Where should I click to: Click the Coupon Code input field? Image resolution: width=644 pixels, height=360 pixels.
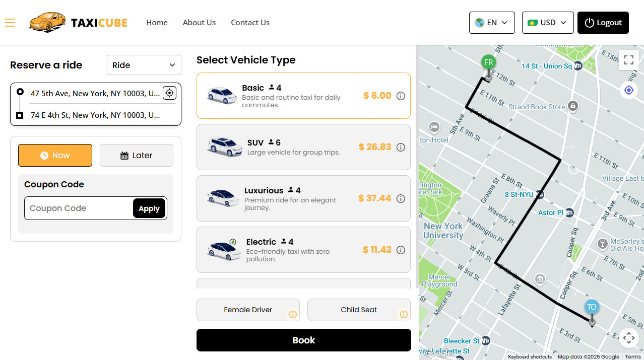[x=78, y=208]
